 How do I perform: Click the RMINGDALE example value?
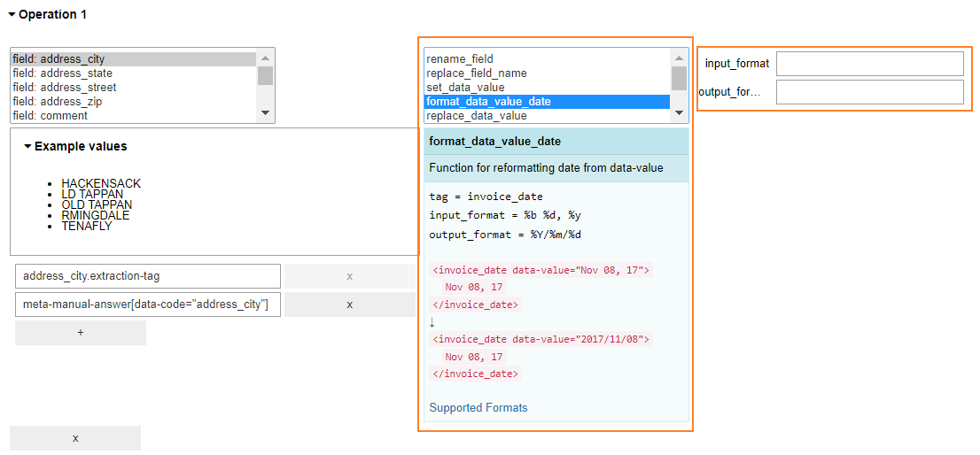tap(96, 215)
